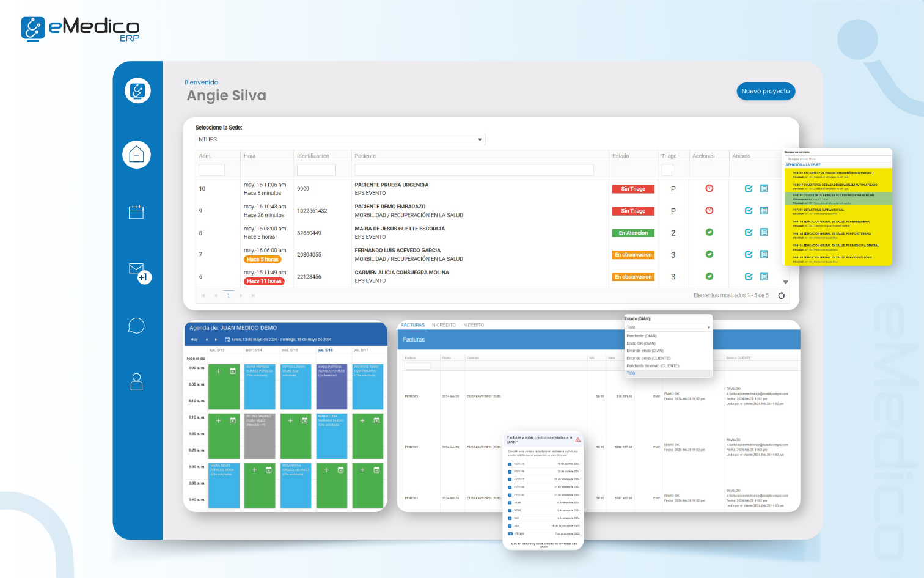
Task: Click Hoy button in agenda header
Action: [194, 340]
